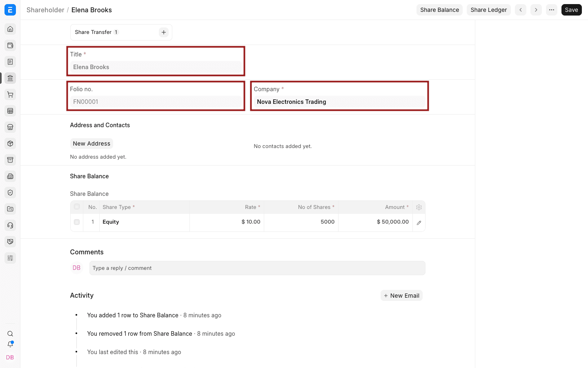Click the New Email button
The height and width of the screenshot is (368, 588).
[x=401, y=296]
